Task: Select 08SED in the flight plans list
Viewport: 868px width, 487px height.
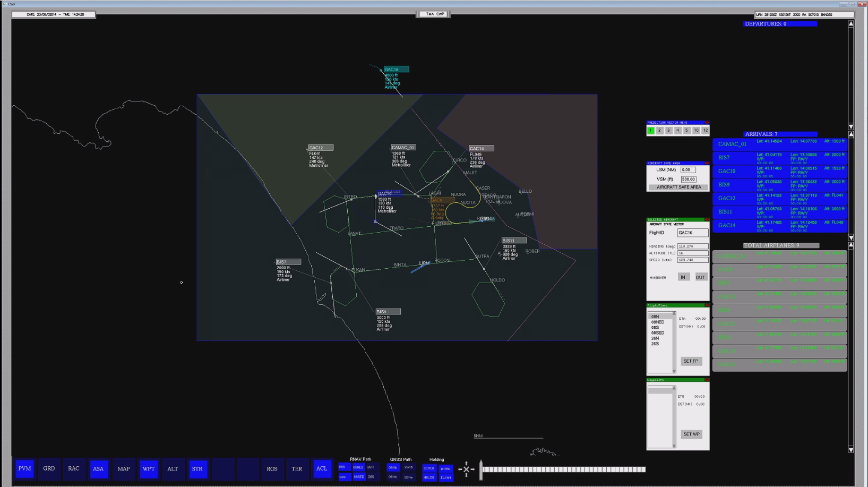Action: pyautogui.click(x=658, y=333)
